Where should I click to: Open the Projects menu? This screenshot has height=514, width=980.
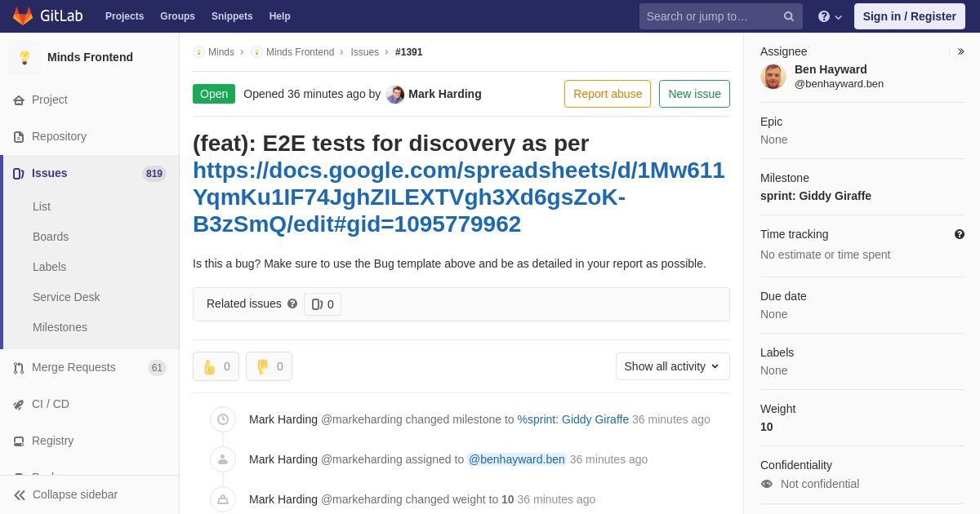pos(124,16)
